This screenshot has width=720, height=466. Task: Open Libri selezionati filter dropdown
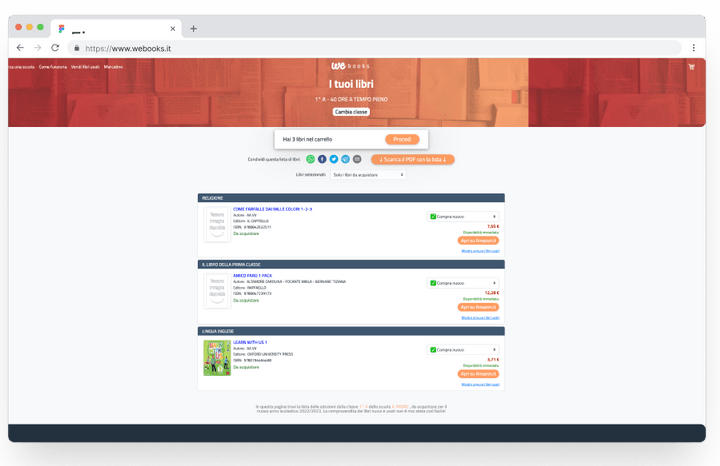368,175
